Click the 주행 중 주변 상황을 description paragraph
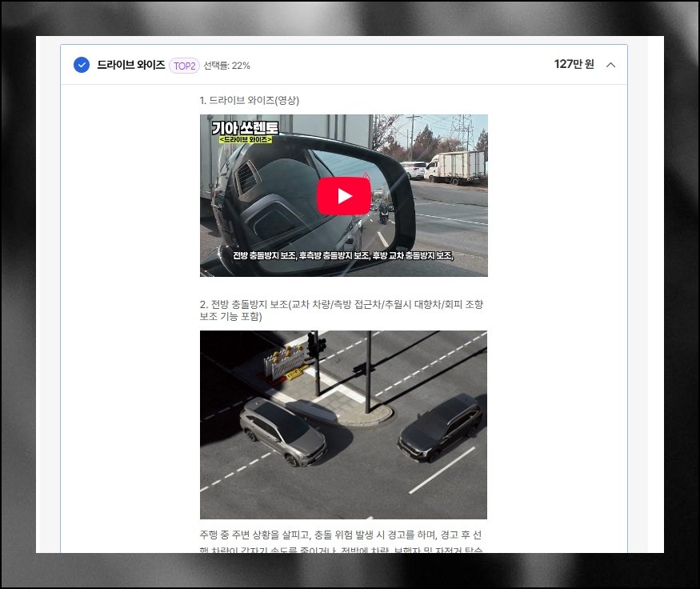This screenshot has height=589, width=700. (x=341, y=541)
